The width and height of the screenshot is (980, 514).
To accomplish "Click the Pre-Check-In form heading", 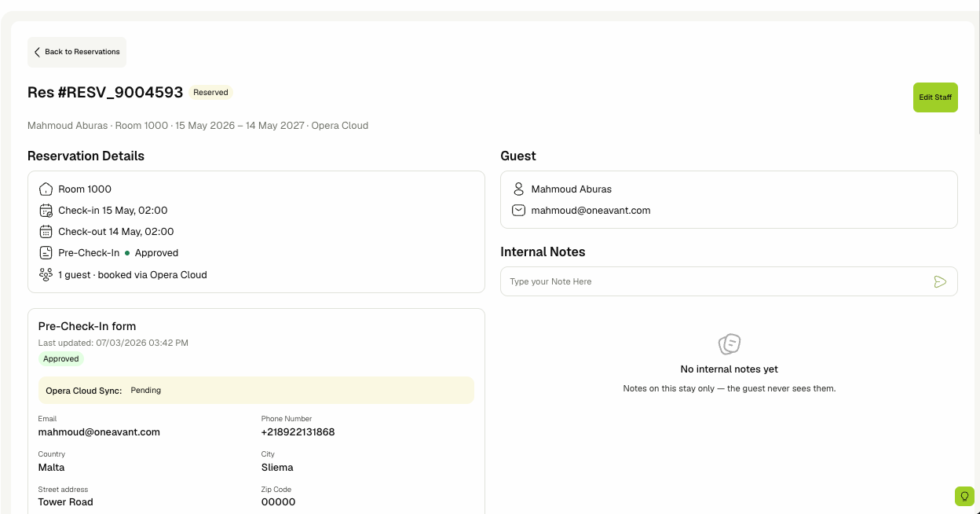I will [87, 326].
